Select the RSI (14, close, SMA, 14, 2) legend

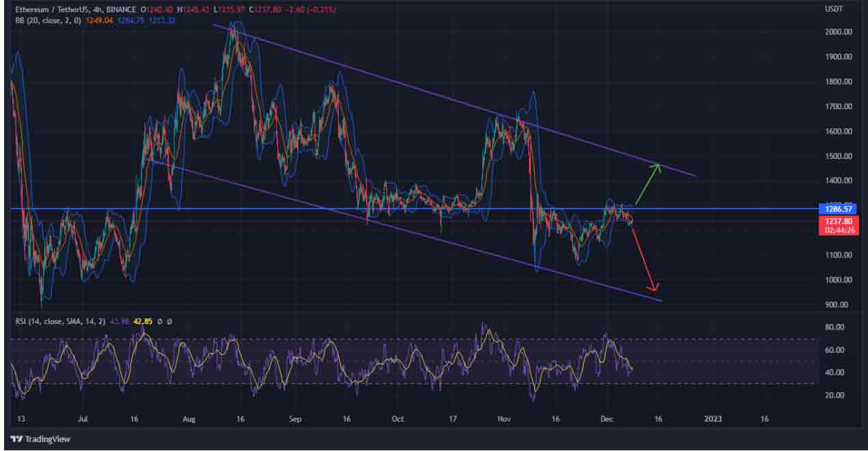(60, 321)
